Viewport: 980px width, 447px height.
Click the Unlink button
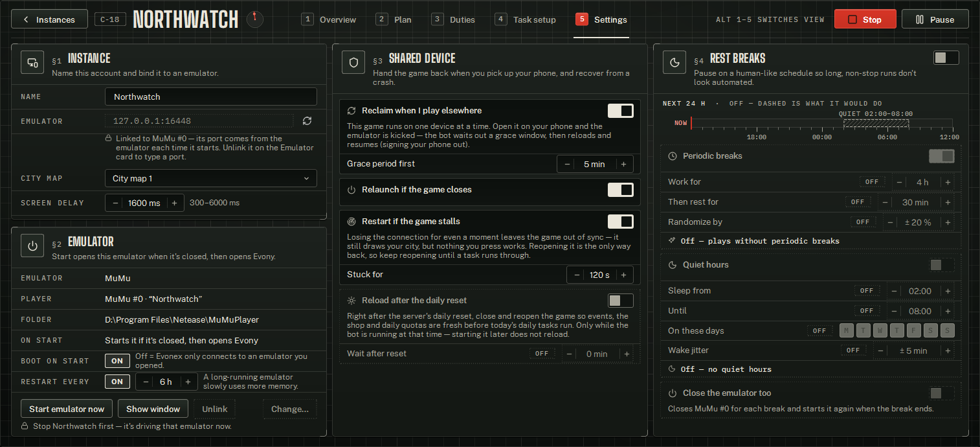tap(215, 409)
